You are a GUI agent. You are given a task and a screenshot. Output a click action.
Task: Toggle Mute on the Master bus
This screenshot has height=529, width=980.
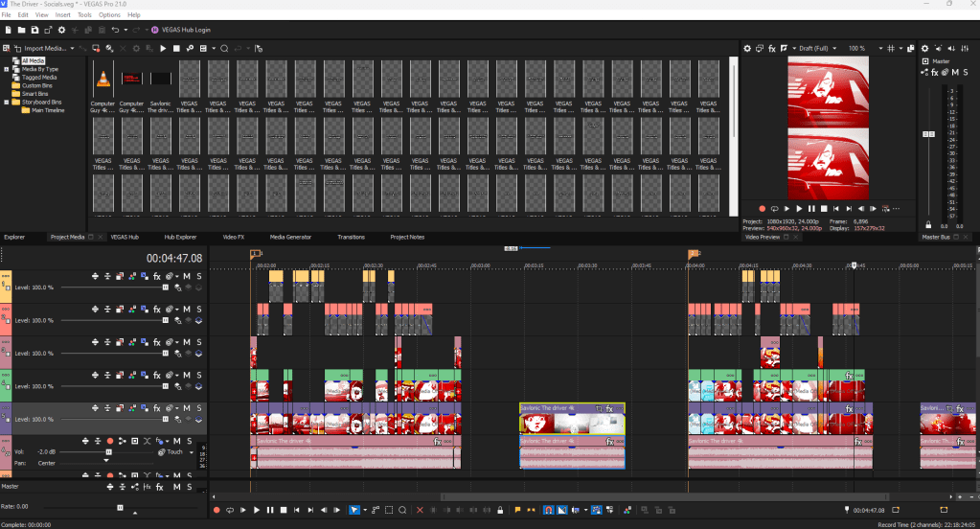pos(955,72)
